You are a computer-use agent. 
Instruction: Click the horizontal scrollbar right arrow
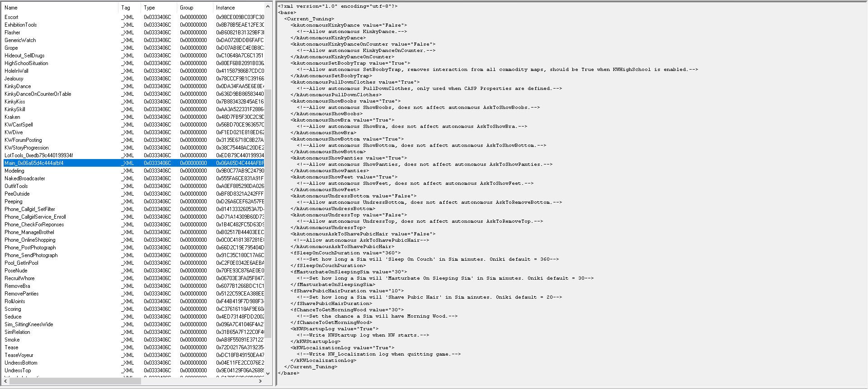point(260,381)
